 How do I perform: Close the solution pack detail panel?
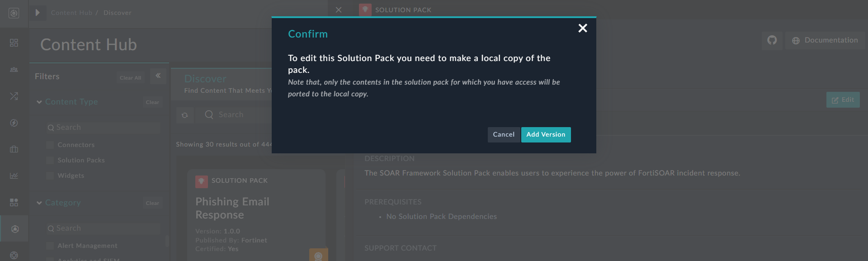click(x=339, y=9)
